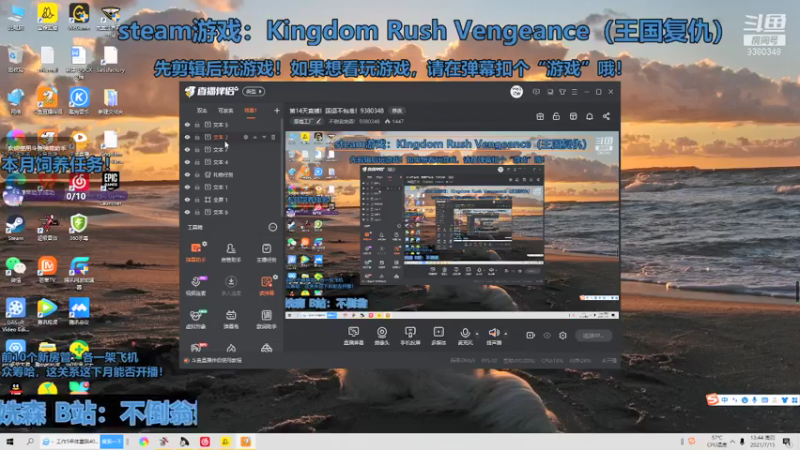This screenshot has height=450, width=800.
Task: Hide the 全屏 1 layer with eye icon
Action: click(x=187, y=199)
